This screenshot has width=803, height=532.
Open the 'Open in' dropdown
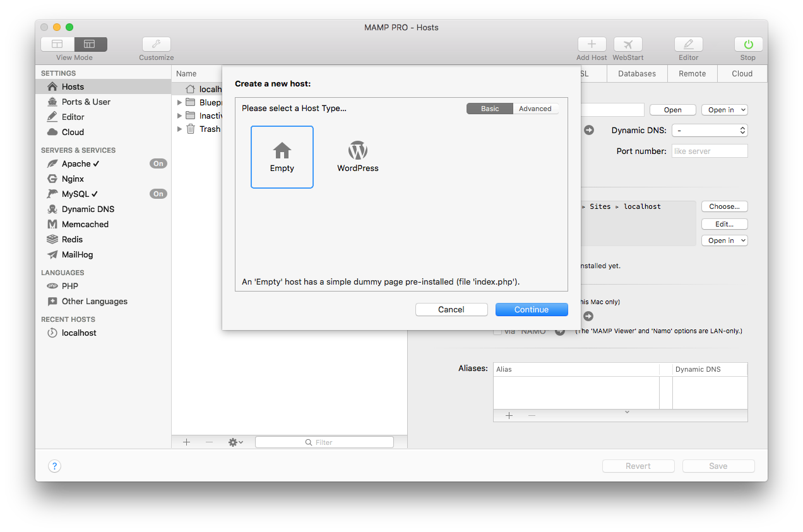coord(724,109)
